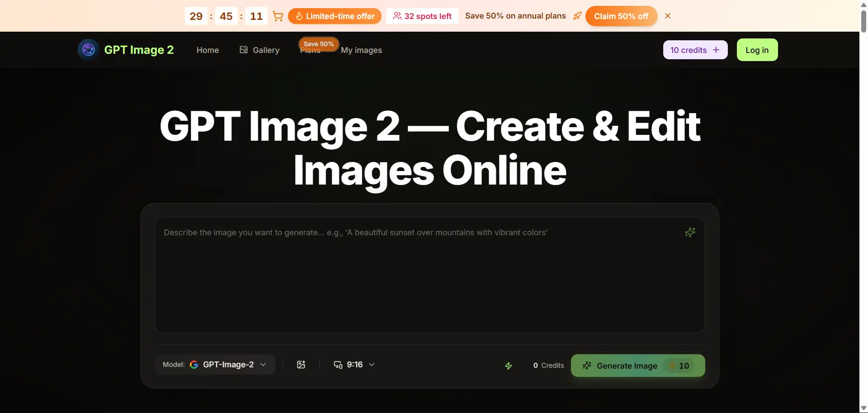Open My images page
The height and width of the screenshot is (413, 868).
(x=361, y=50)
